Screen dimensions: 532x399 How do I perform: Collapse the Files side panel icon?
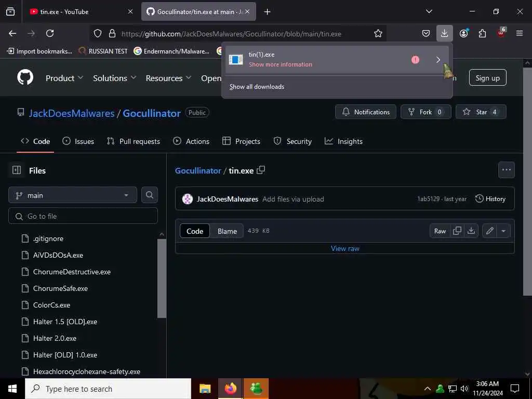[x=17, y=170]
